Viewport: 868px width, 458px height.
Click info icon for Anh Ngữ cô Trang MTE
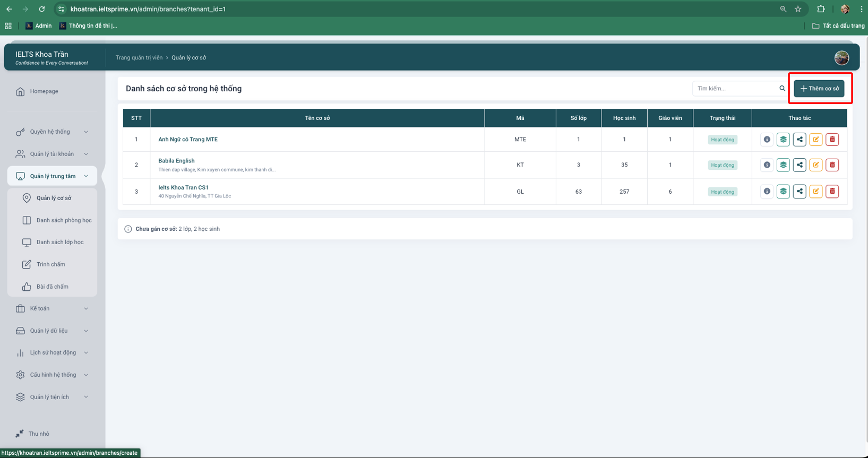[x=767, y=140]
